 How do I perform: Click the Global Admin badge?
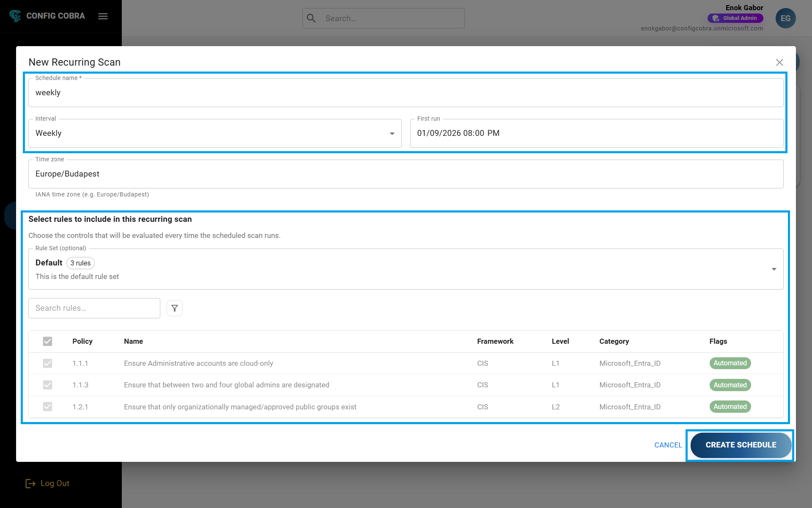tap(735, 18)
